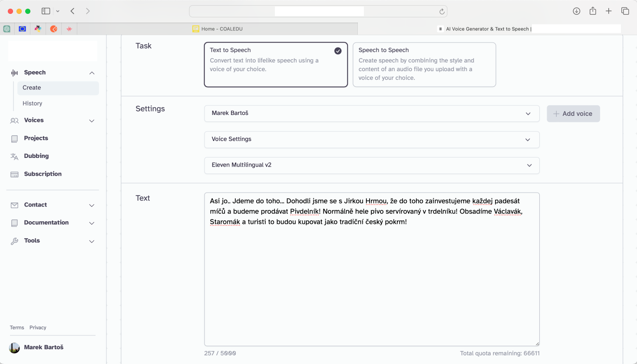The image size is (637, 364).
Task: Open the Eleven Multilingual v2 model dropdown
Action: click(372, 165)
